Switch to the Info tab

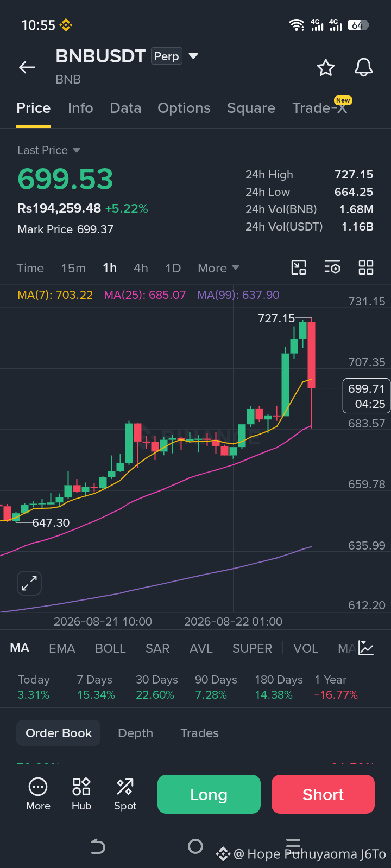[x=80, y=108]
